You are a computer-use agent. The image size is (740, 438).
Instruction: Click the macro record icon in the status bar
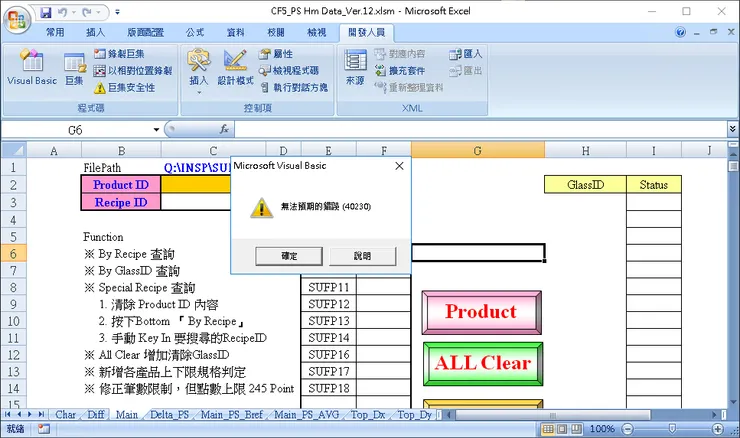(44, 429)
